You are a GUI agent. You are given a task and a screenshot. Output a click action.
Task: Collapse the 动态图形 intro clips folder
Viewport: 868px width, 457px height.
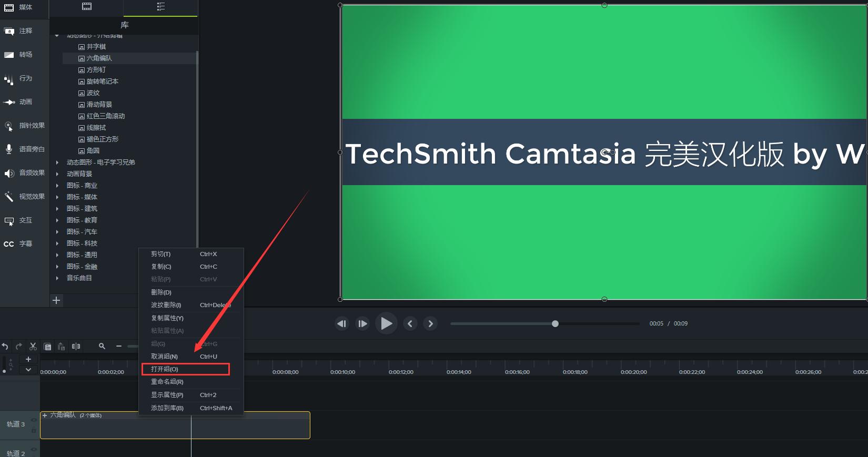pos(57,36)
